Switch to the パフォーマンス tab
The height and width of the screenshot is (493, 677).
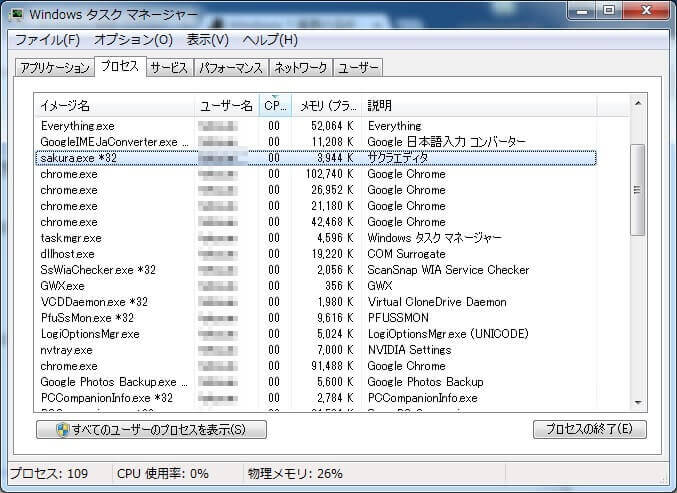pos(230,68)
